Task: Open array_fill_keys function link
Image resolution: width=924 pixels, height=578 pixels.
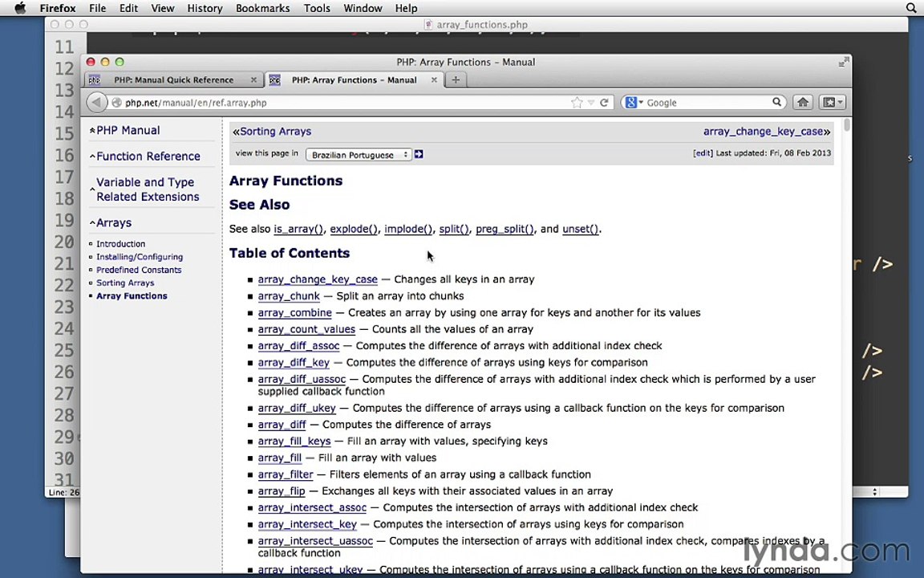Action: pyautogui.click(x=294, y=441)
